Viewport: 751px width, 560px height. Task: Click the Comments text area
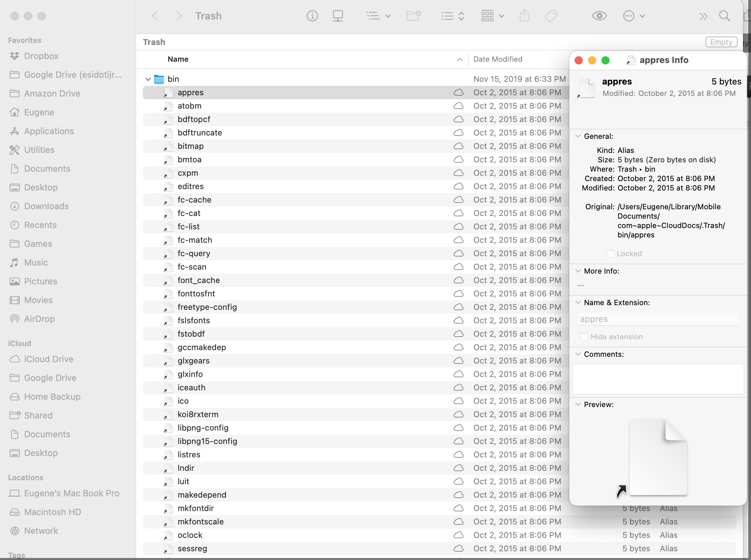click(x=657, y=379)
